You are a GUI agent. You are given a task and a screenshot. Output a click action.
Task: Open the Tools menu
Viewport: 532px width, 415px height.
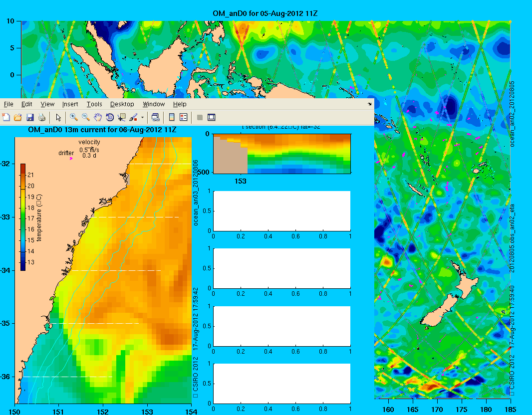[94, 104]
